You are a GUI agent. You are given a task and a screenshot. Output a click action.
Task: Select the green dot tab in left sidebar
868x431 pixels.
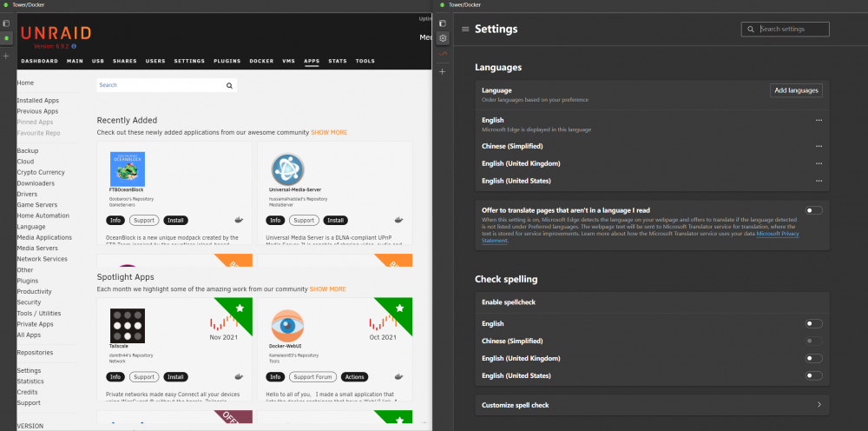coord(6,38)
